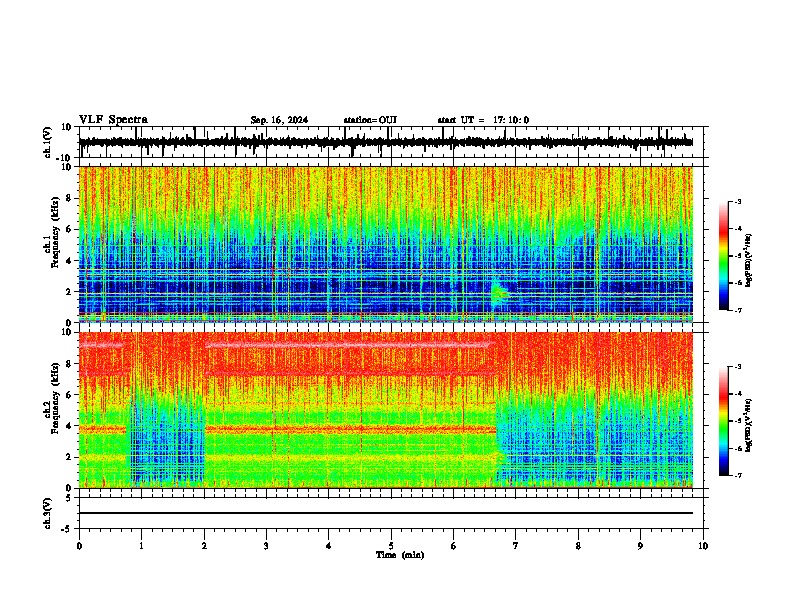Click the "-3" label on ch.2 colorbar

(737, 367)
